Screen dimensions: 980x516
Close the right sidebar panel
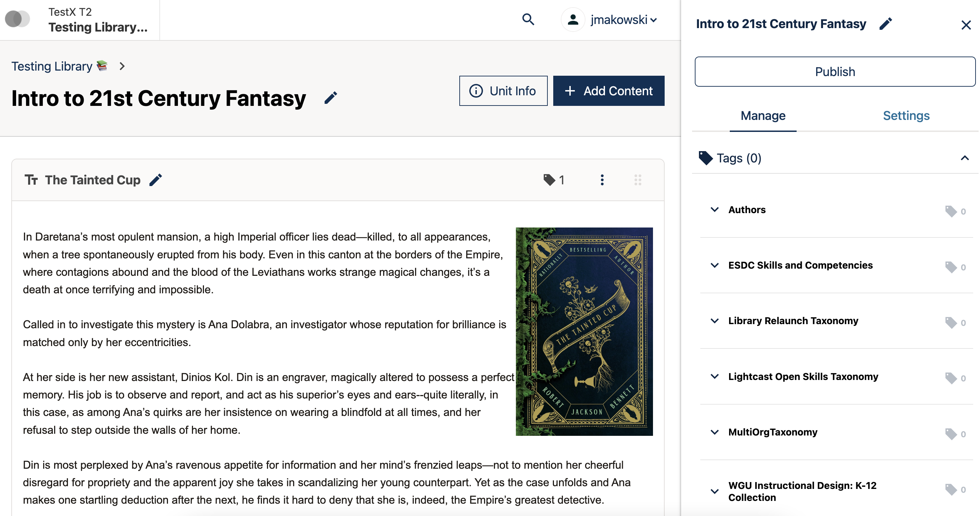pyautogui.click(x=966, y=25)
